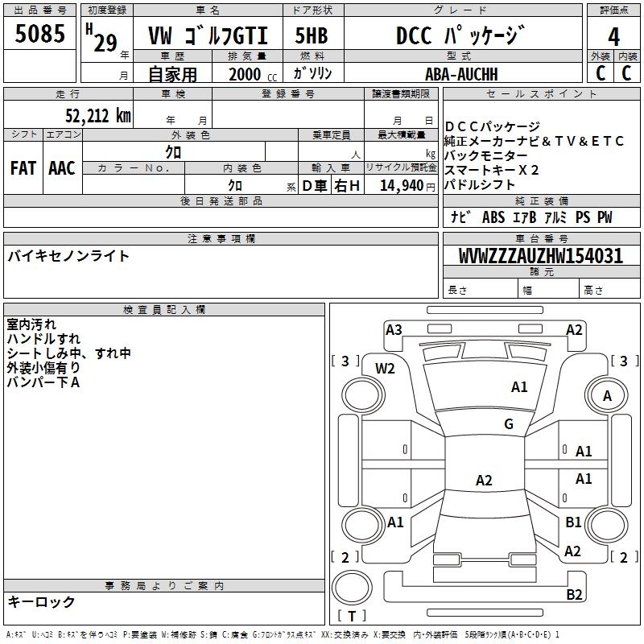Click the W2 mark near the front-left wheel
Image resolution: width=644 pixels, height=644 pixels.
tap(386, 368)
